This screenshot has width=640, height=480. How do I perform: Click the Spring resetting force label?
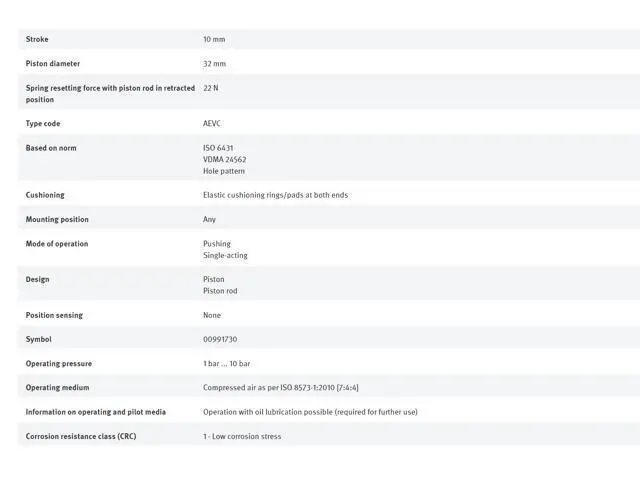tap(108, 88)
